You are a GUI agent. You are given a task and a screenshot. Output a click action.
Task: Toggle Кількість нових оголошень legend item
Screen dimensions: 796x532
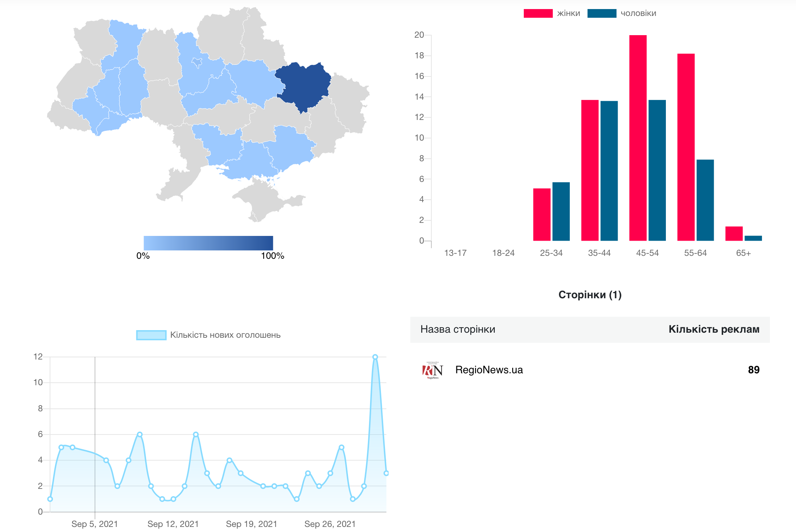[x=225, y=335]
